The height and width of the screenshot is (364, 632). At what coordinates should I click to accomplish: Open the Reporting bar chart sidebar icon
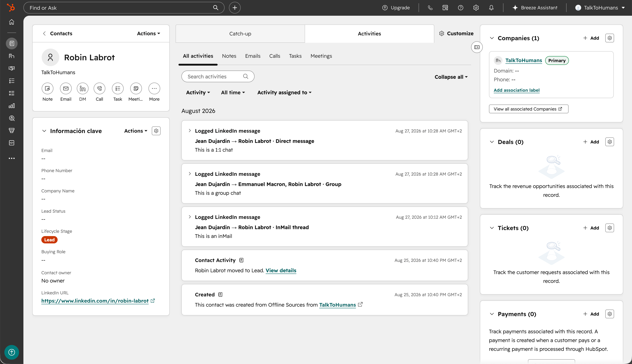12,106
